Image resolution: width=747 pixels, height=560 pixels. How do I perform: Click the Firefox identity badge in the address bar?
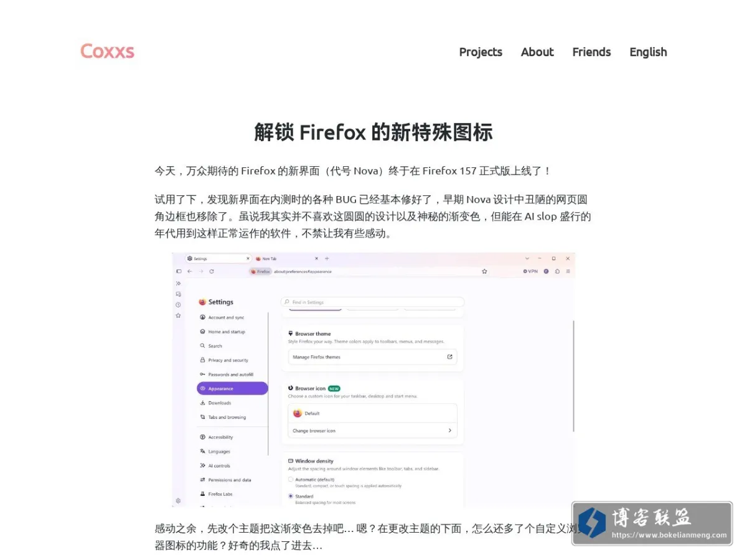click(x=260, y=271)
